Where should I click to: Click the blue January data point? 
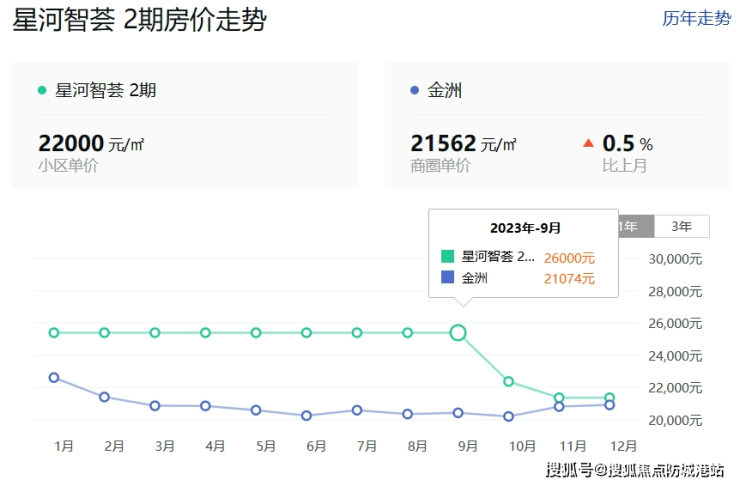[54, 377]
